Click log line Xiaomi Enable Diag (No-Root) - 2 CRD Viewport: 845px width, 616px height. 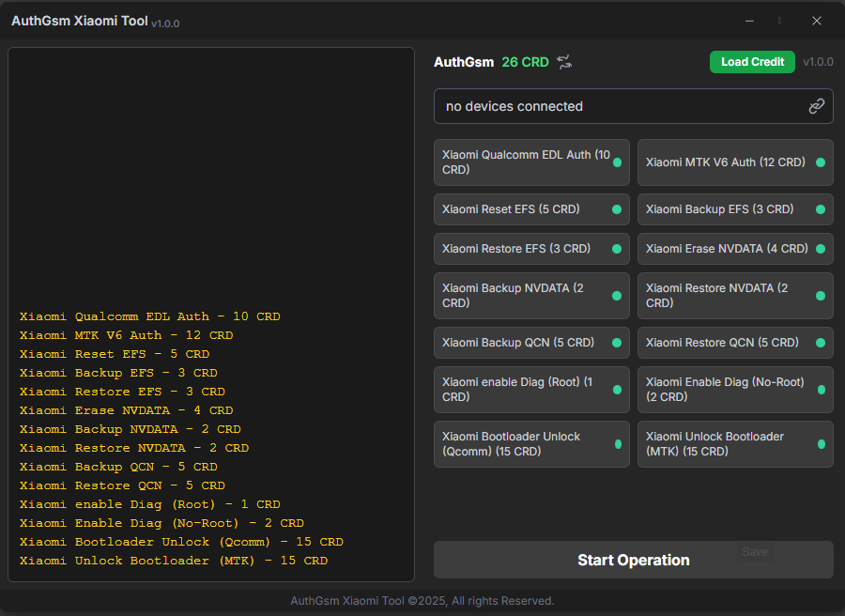pyautogui.click(x=161, y=523)
